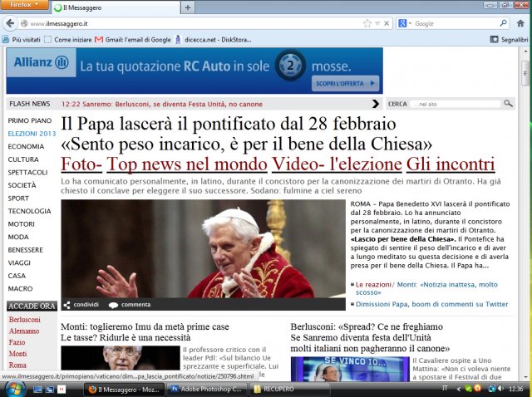Click the volume icon in the system tray
The height and width of the screenshot is (397, 532).
tap(500, 389)
